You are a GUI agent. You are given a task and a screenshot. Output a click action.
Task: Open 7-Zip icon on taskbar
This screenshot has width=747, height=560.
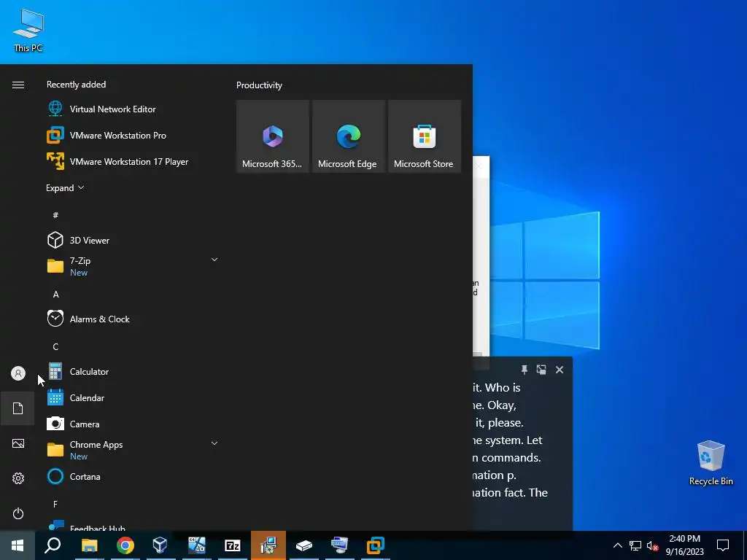click(233, 545)
